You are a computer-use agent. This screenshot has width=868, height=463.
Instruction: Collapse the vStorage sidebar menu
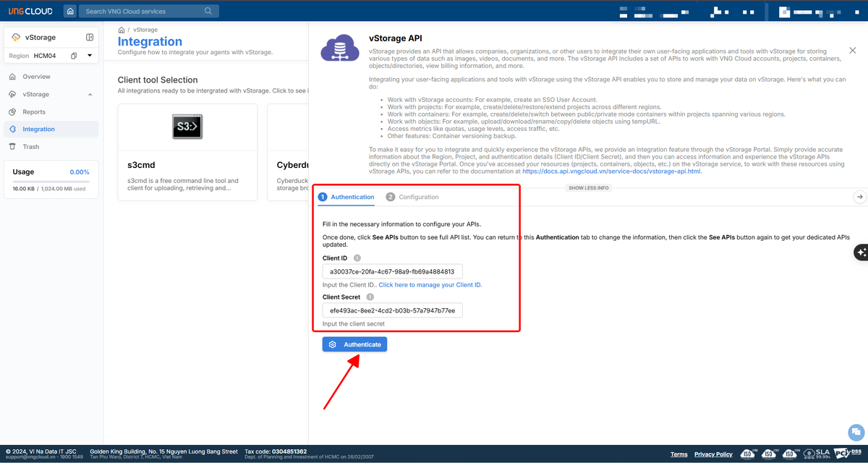point(90,95)
